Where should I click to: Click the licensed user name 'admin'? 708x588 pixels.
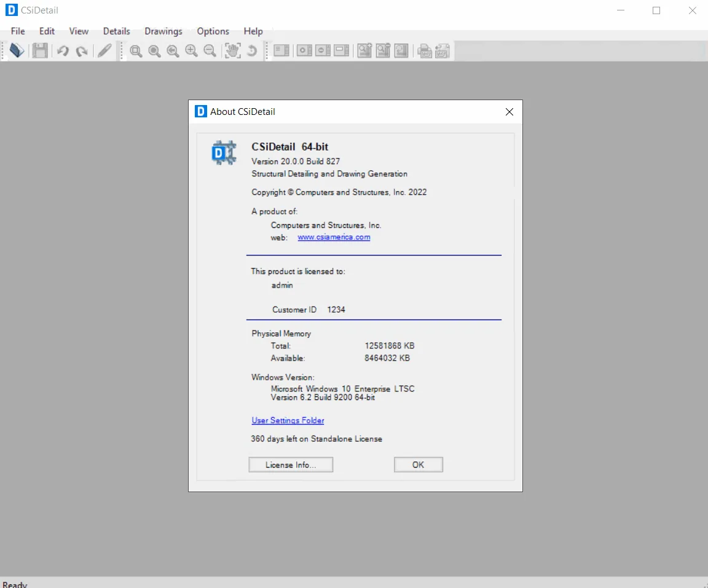(x=282, y=285)
